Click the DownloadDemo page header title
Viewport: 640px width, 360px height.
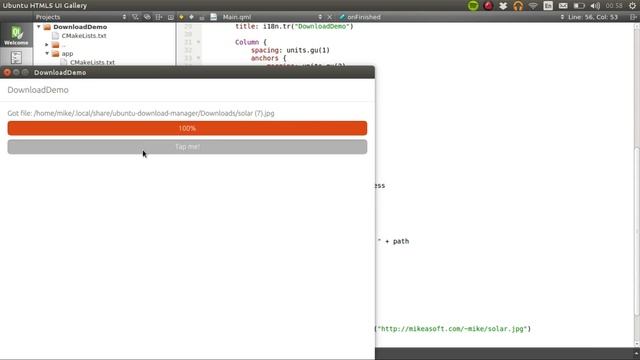pos(38,90)
